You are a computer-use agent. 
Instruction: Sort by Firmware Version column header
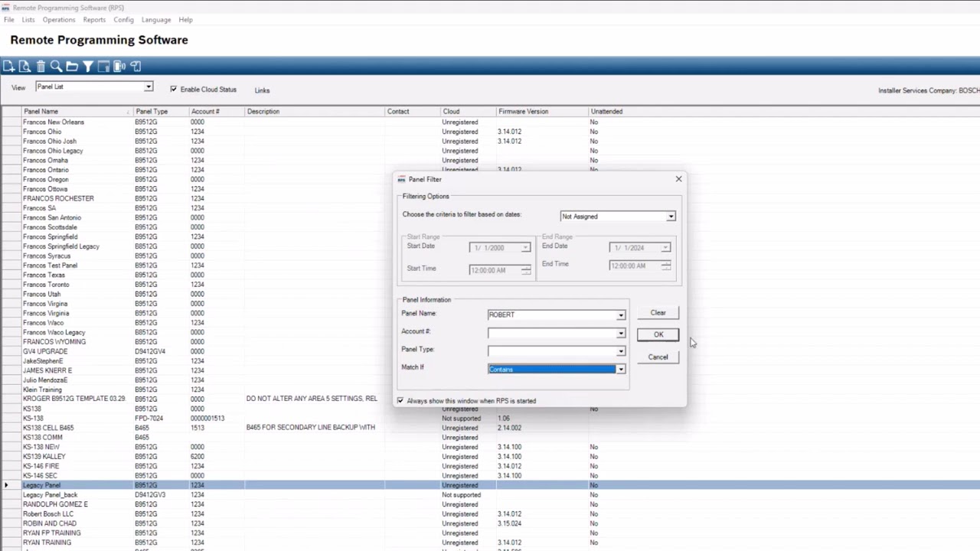[x=542, y=112]
